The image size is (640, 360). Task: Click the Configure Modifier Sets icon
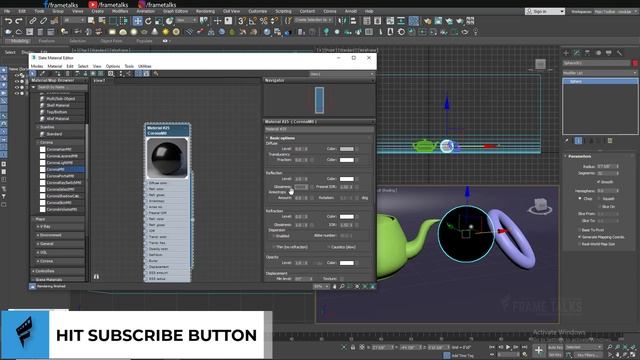(610, 140)
